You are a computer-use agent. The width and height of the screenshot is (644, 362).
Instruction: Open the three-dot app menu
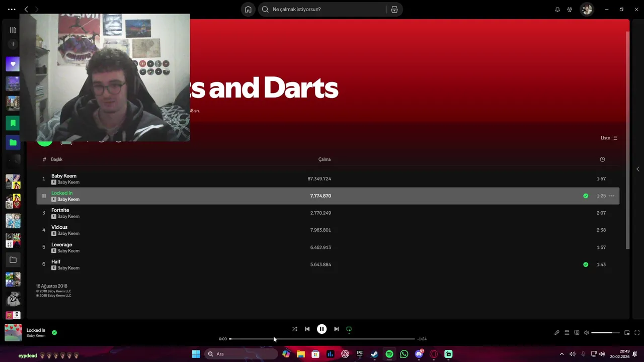[x=12, y=9]
